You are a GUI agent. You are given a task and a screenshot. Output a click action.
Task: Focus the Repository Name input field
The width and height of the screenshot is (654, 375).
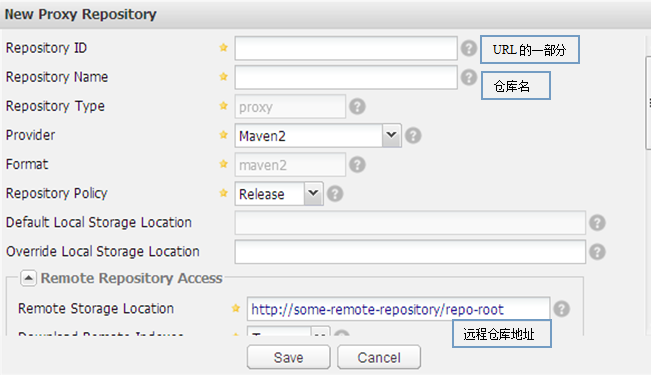pyautogui.click(x=346, y=78)
